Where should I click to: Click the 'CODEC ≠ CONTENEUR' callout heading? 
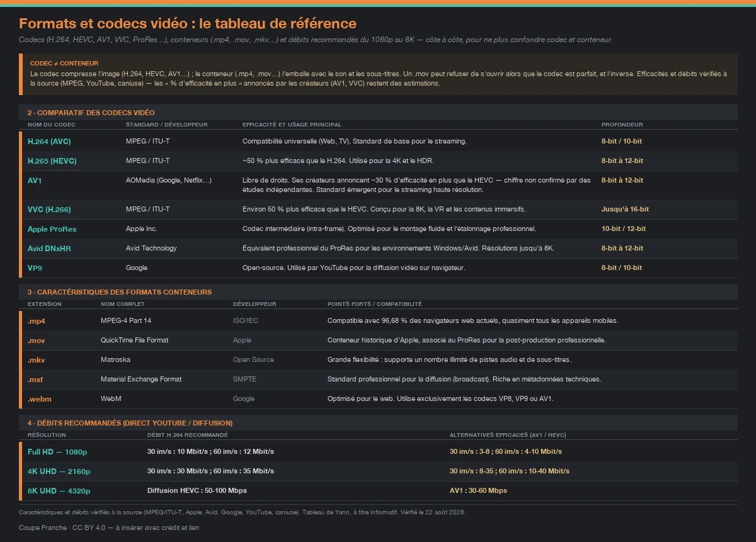pos(64,64)
